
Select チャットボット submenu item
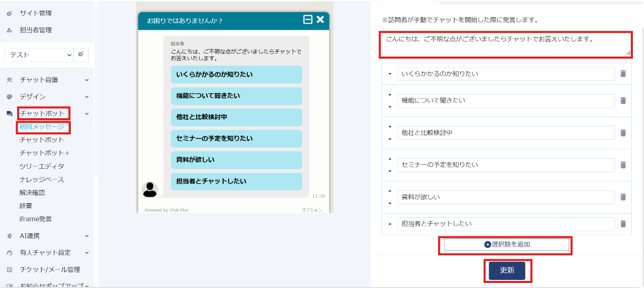(42, 140)
